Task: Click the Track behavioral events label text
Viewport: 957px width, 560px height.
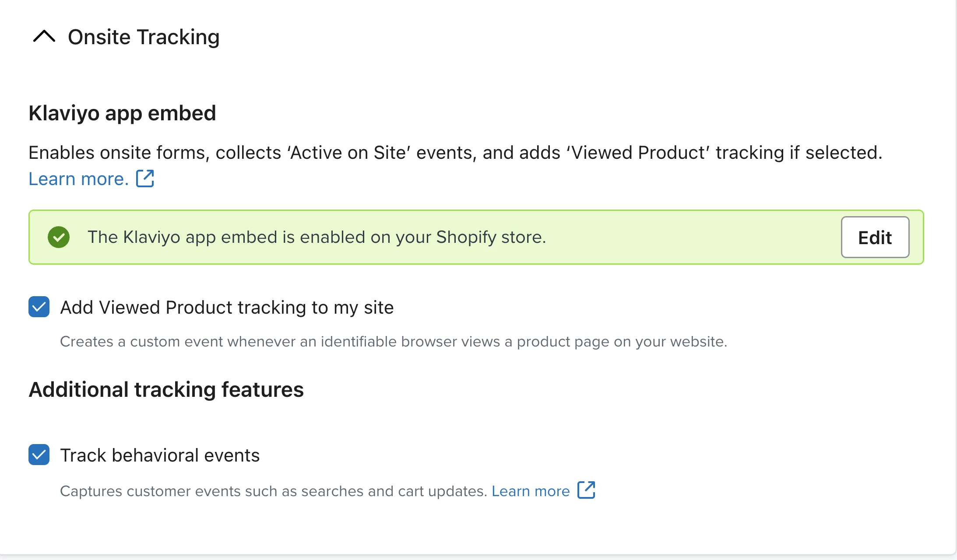Action: pyautogui.click(x=160, y=455)
